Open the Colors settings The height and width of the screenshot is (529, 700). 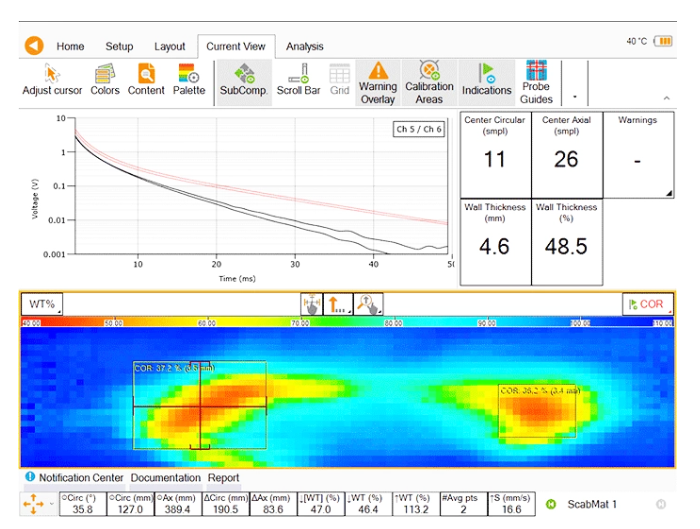tap(105, 80)
